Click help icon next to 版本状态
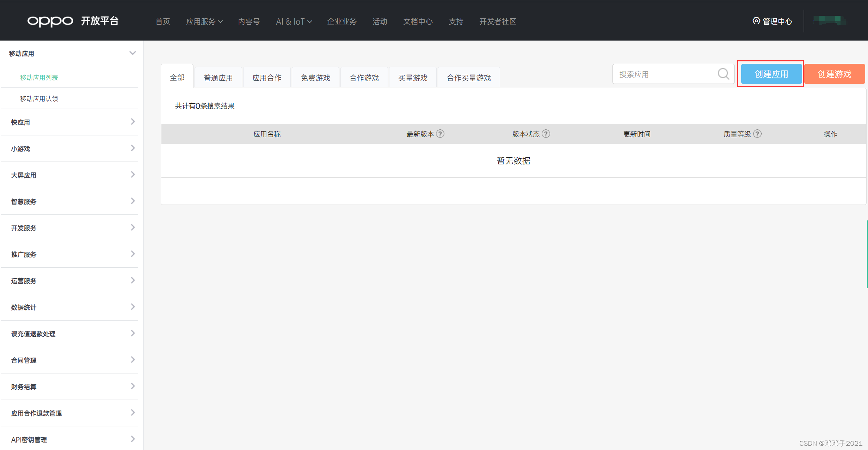Image resolution: width=868 pixels, height=450 pixels. (546, 134)
